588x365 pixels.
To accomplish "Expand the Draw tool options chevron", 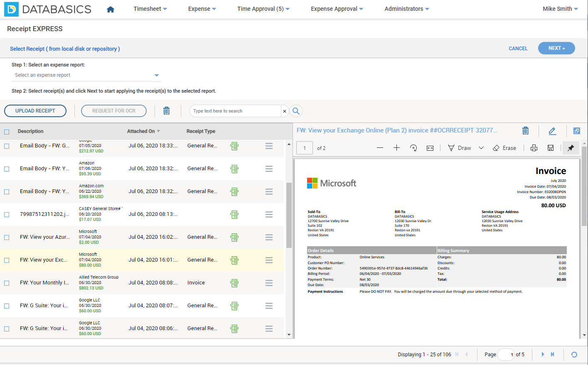I will pyautogui.click(x=481, y=148).
